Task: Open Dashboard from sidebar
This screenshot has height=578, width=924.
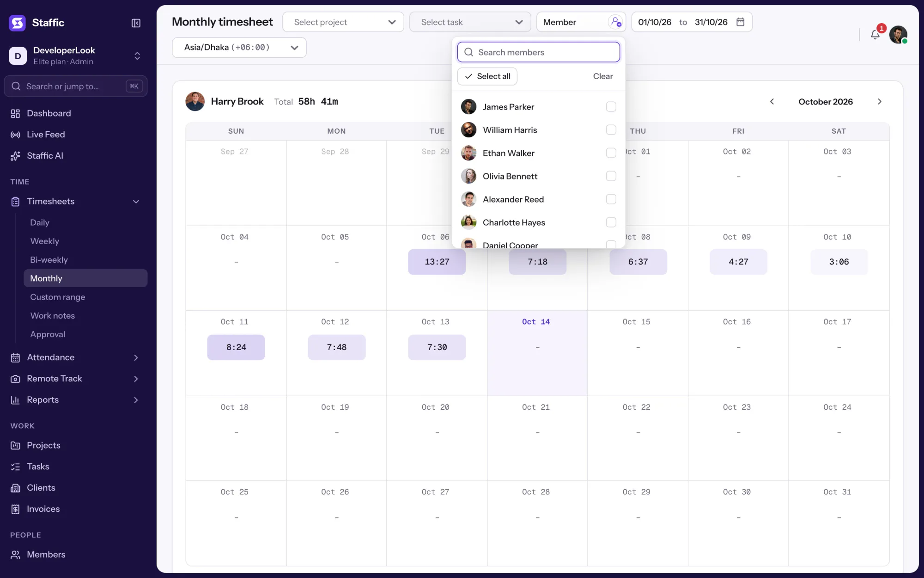Action: tap(75, 113)
